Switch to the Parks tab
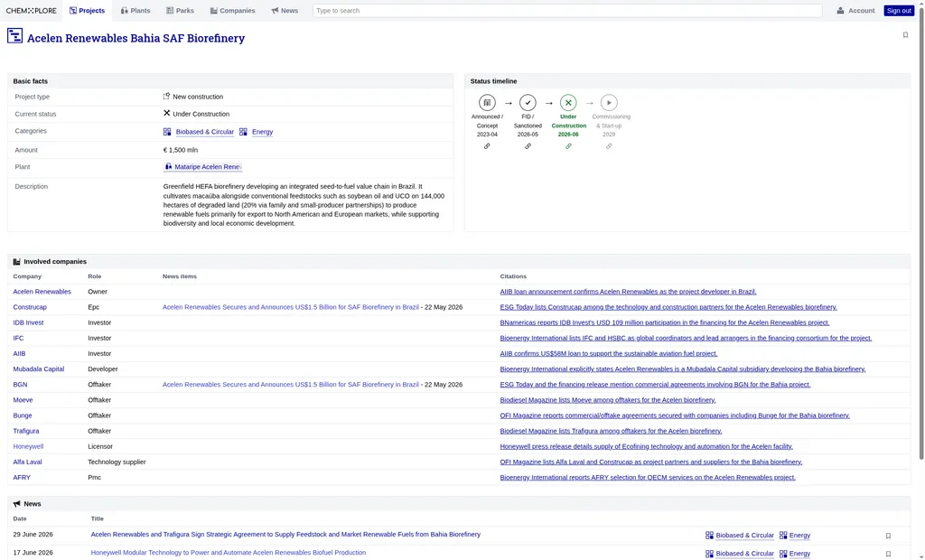The height and width of the screenshot is (560, 925). (x=180, y=11)
